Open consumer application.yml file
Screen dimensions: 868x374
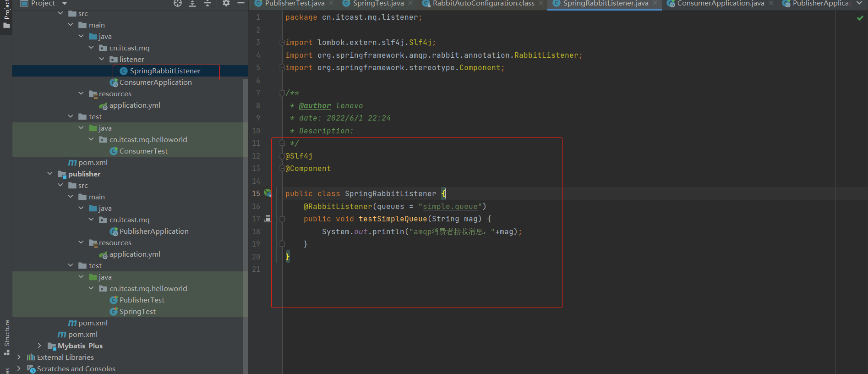point(135,105)
